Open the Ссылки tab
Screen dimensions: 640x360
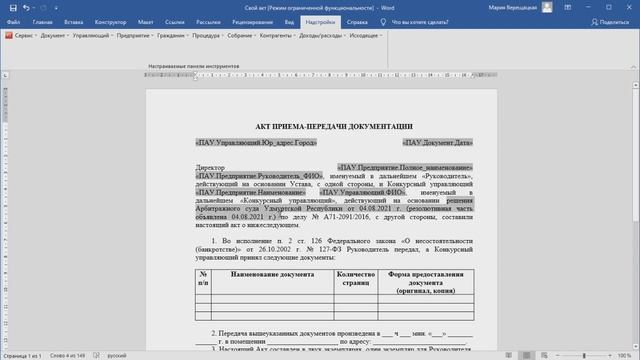[x=175, y=22]
